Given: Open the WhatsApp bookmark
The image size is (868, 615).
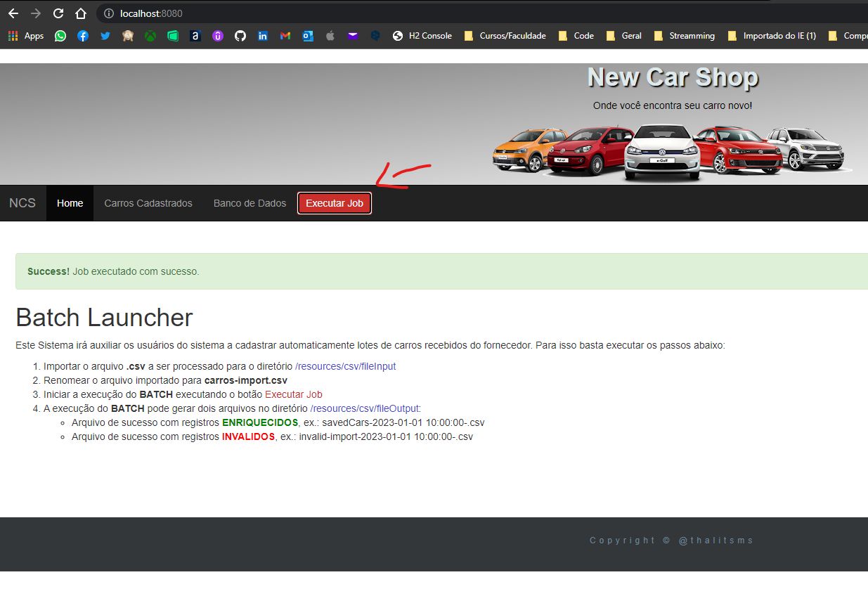Looking at the screenshot, I should pyautogui.click(x=60, y=36).
